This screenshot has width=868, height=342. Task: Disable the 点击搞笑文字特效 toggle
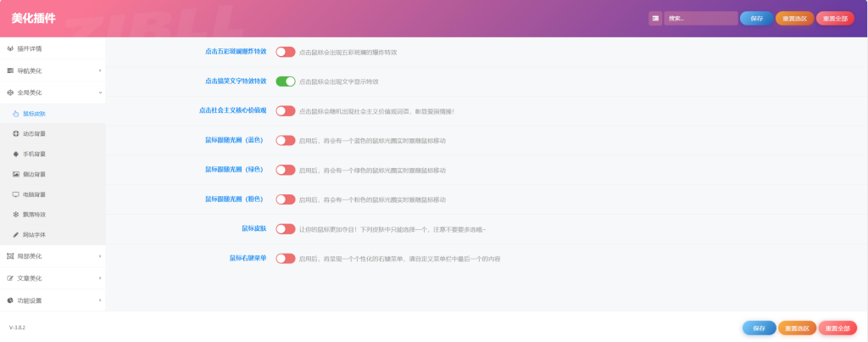(285, 81)
